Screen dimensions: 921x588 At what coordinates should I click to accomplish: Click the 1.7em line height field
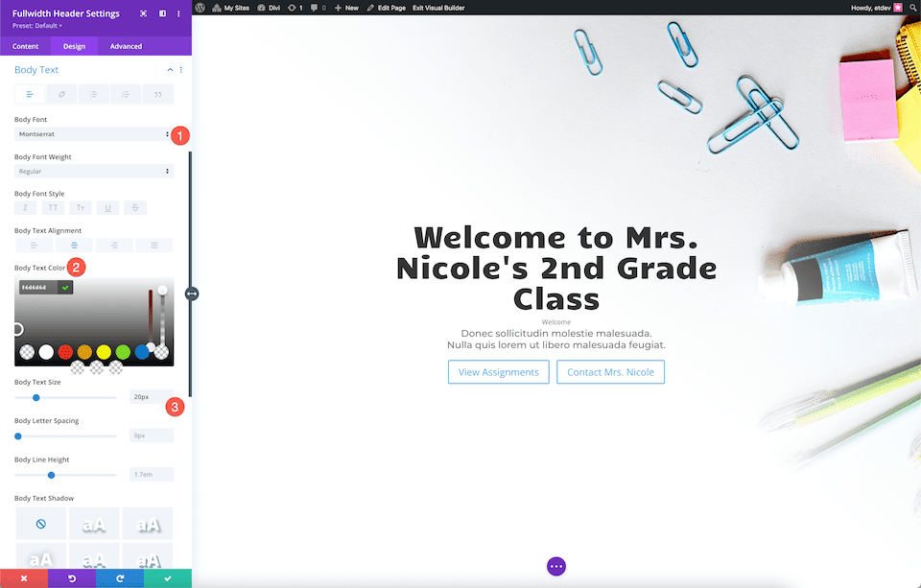(152, 474)
